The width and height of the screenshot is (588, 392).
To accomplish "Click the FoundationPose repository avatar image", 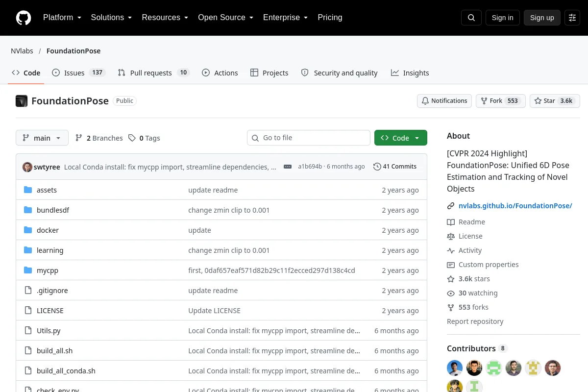I will pyautogui.click(x=22, y=101).
